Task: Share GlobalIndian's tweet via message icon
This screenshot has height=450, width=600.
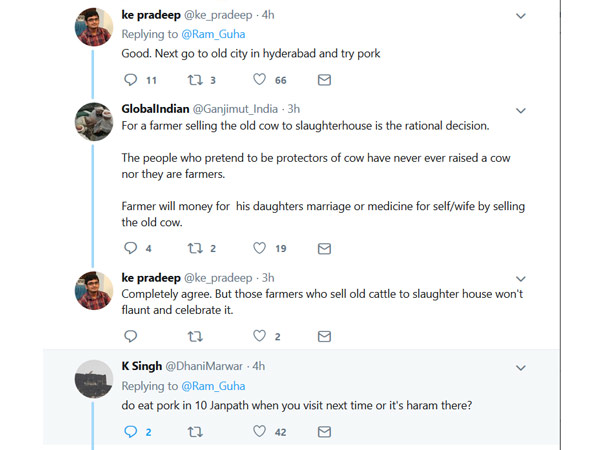Action: pos(324,248)
